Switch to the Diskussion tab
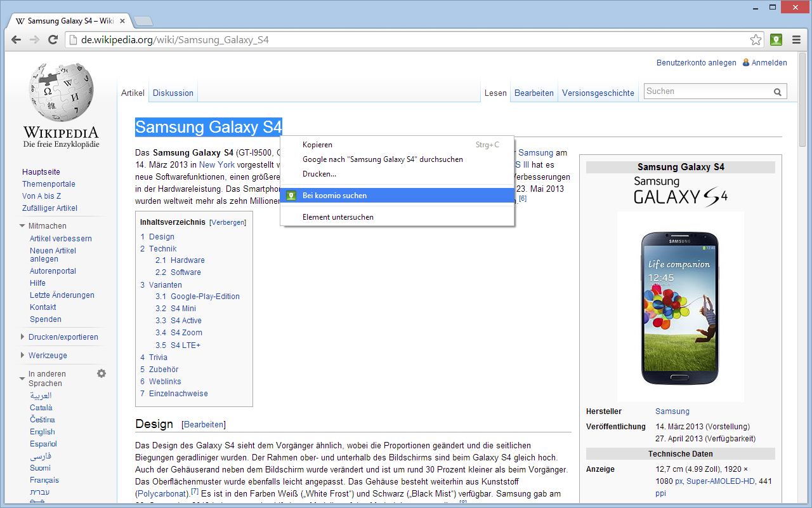This screenshot has width=812, height=508. [x=173, y=93]
